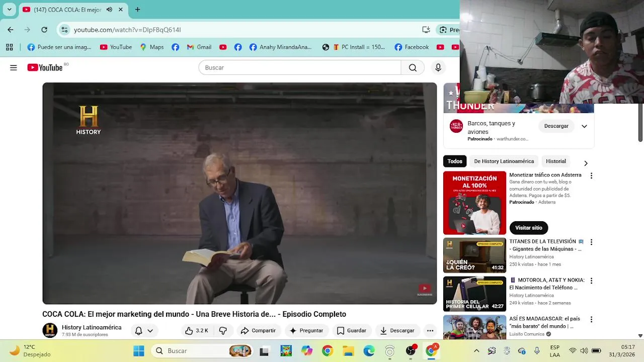
Task: Expand the War Thunder ad chevron
Action: coord(584,126)
